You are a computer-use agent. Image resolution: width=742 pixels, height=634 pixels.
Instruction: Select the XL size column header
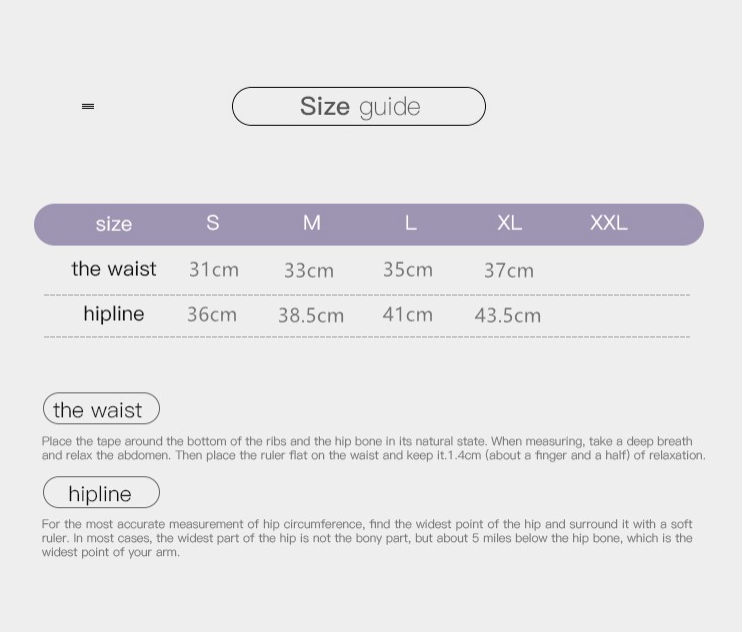pyautogui.click(x=510, y=223)
